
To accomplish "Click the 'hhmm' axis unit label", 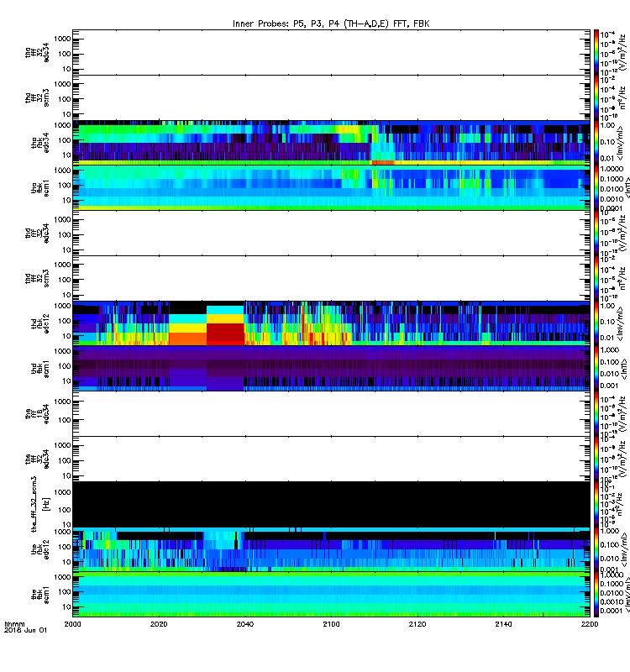I will pos(14,624).
